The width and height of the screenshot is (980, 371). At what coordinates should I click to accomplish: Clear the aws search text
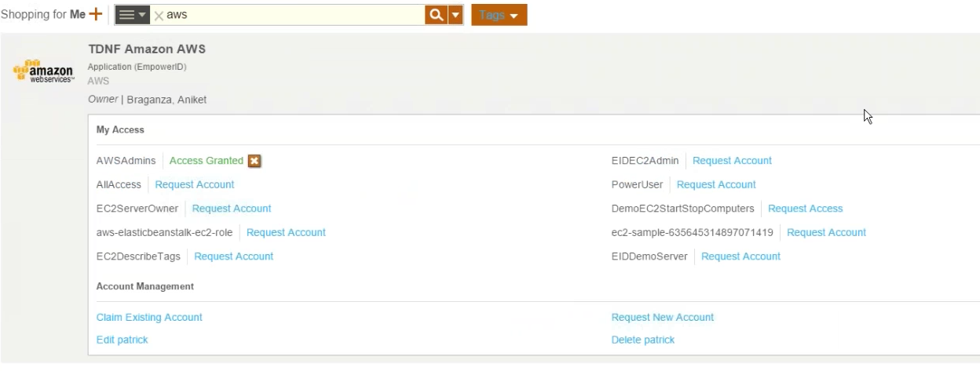click(x=158, y=16)
